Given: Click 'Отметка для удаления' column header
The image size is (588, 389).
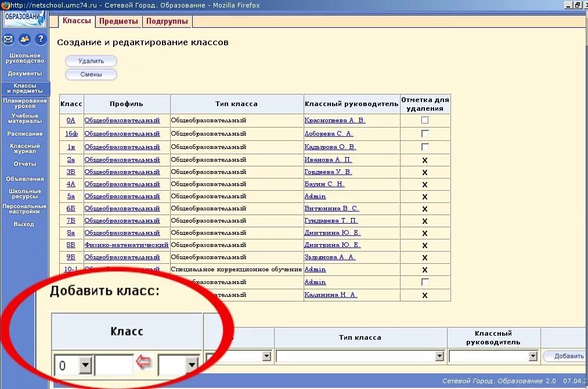Looking at the screenshot, I should coord(425,104).
